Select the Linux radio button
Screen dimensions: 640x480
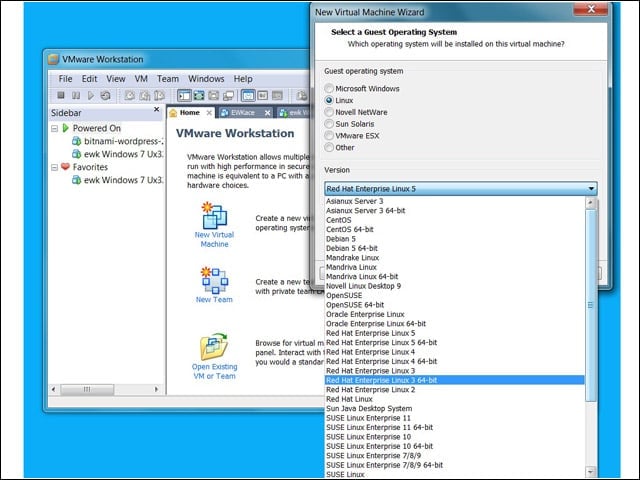[329, 100]
